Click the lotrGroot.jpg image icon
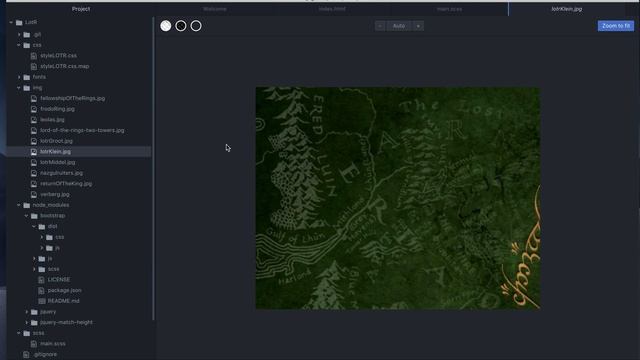The width and height of the screenshot is (640, 360). point(34,141)
